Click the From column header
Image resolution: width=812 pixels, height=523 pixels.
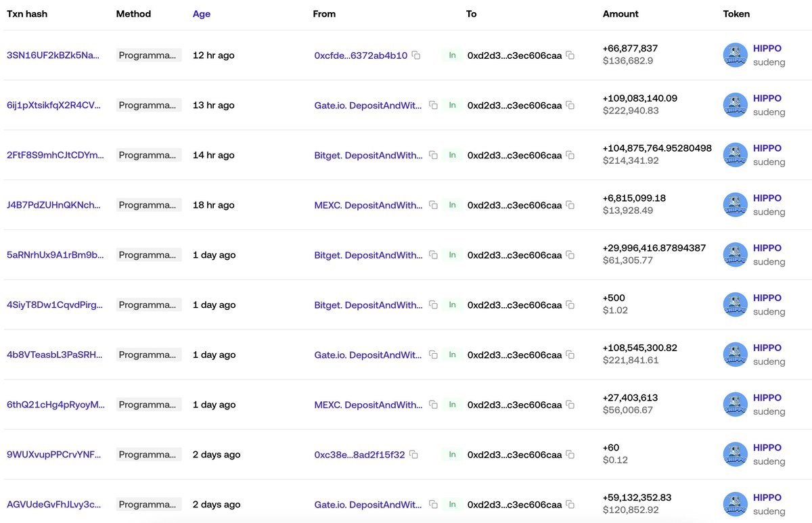coord(324,14)
